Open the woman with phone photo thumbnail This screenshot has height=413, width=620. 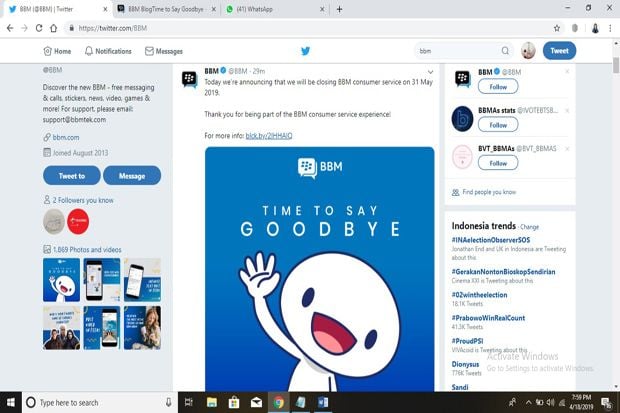pos(142,328)
